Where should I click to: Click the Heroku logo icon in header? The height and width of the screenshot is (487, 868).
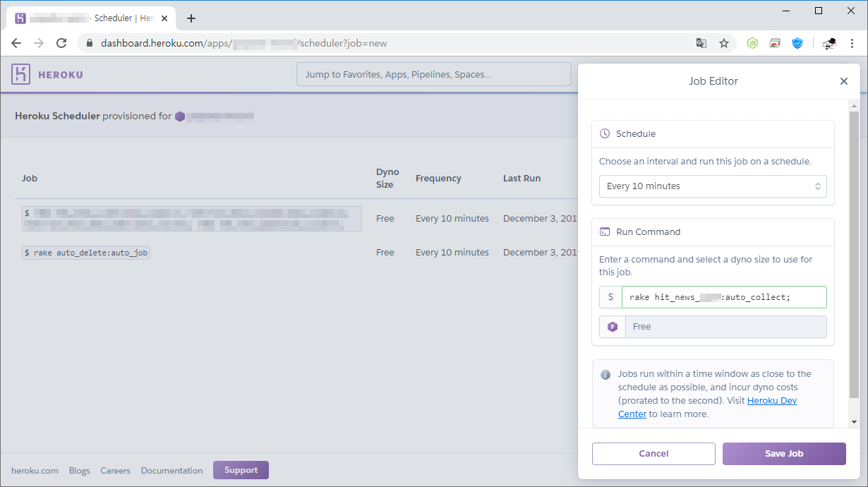point(20,74)
